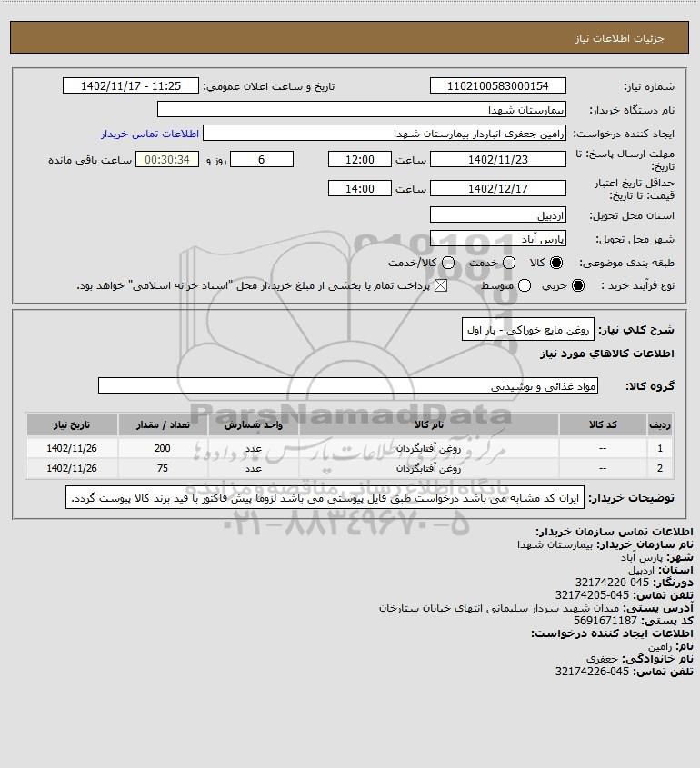Select the جزیی purchase type radio
This screenshot has height=768, width=700.
pos(578,285)
